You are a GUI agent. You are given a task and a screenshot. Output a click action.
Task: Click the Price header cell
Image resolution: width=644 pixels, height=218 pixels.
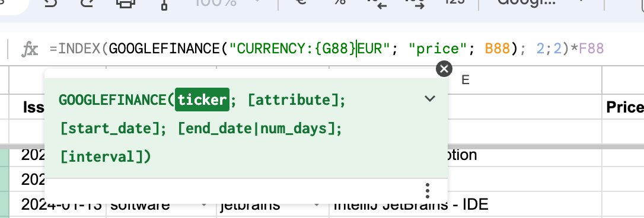click(623, 107)
